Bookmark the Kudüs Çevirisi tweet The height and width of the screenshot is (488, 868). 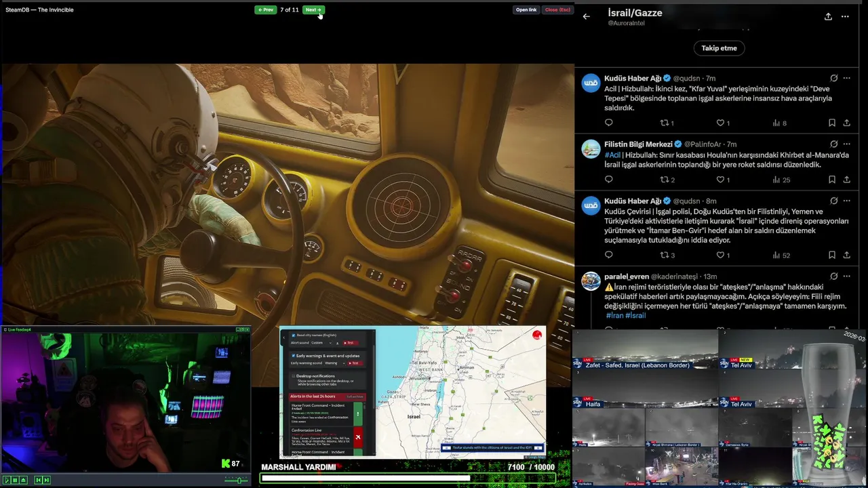coord(831,255)
